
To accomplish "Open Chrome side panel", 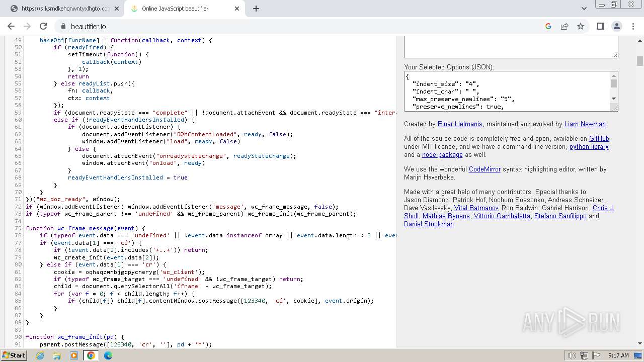I will click(x=600, y=26).
